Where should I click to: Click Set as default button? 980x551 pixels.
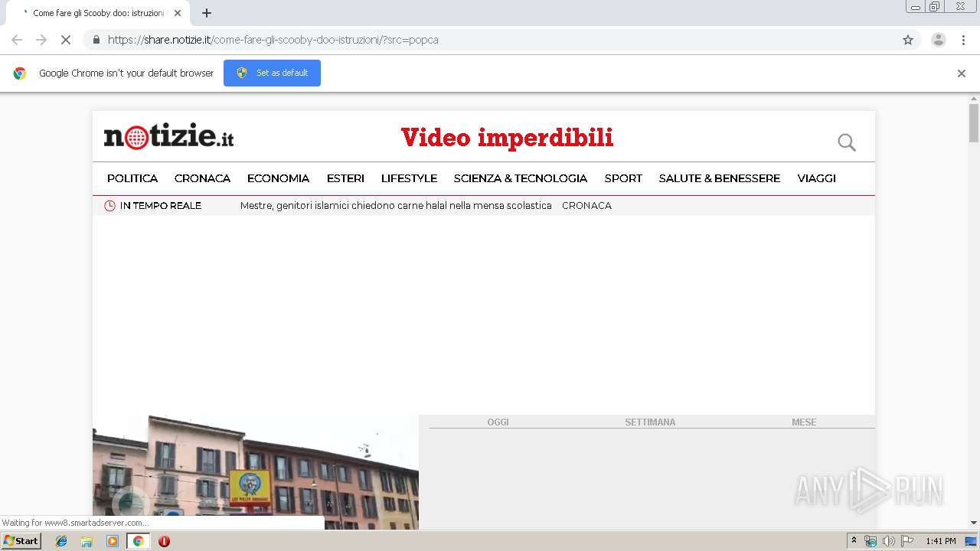[272, 73]
